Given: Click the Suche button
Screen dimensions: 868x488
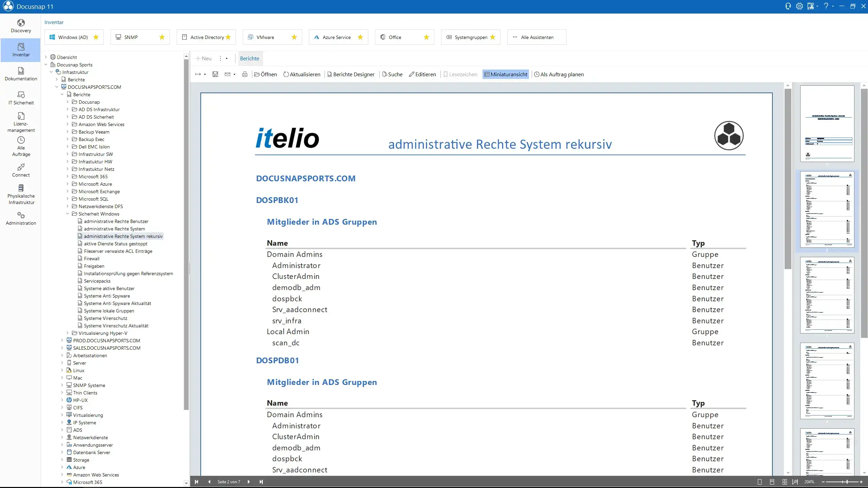Looking at the screenshot, I should point(392,74).
